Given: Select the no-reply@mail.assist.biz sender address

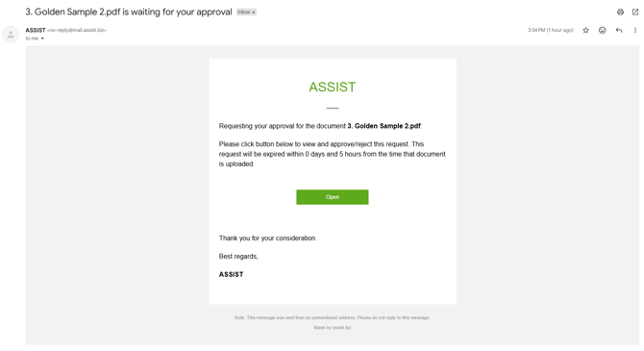Looking at the screenshot, I should (76, 30).
